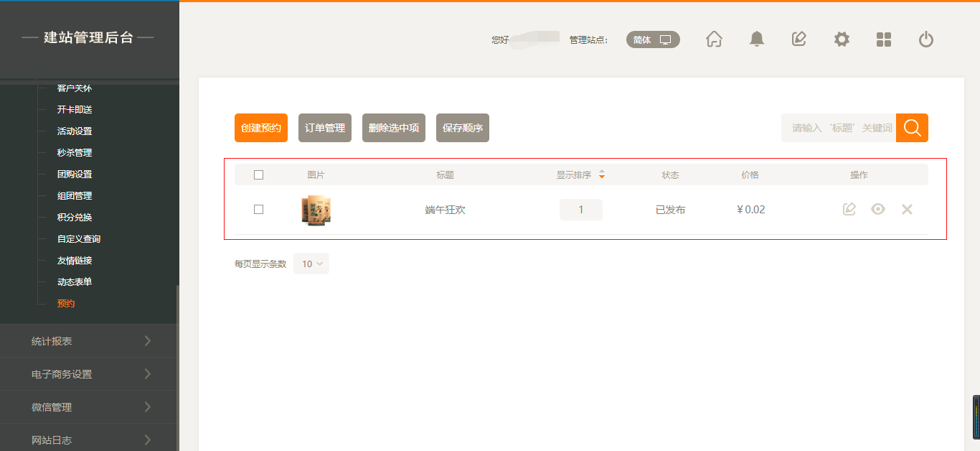Check the select-all checkbox in table header
The image size is (980, 451).
[x=259, y=175]
